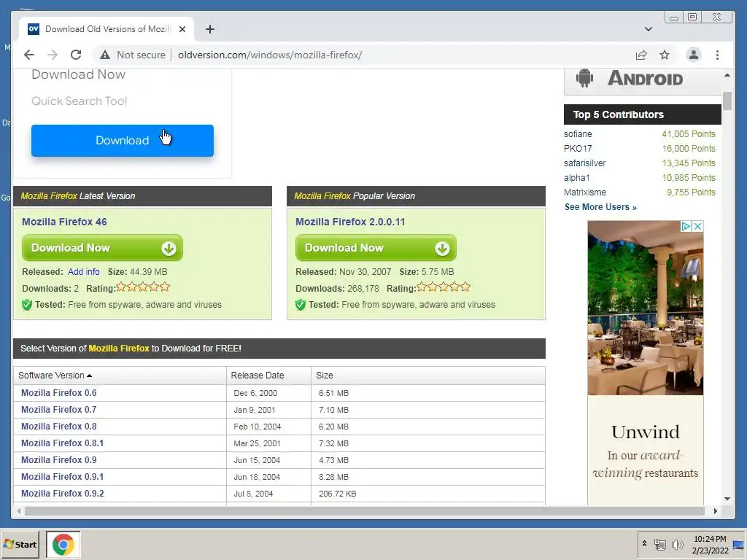Open Chrome three-dot menu

[x=717, y=55]
